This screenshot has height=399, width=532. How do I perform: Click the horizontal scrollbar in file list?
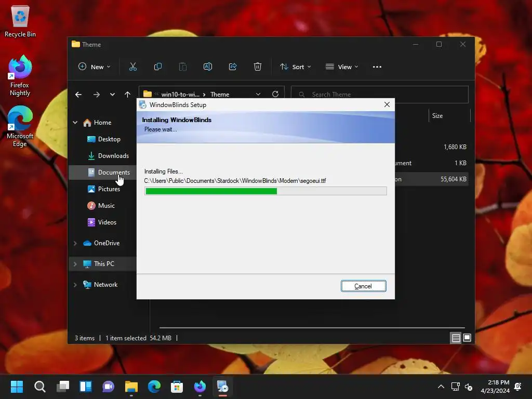[312, 328]
